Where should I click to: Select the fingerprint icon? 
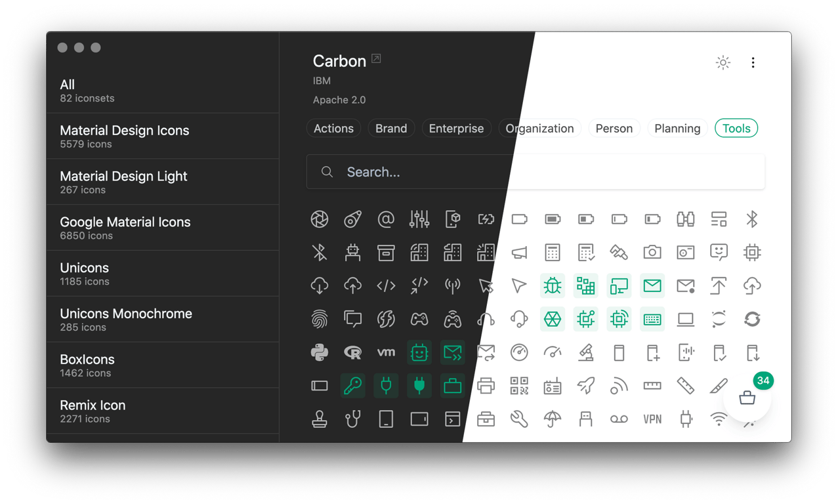click(320, 319)
